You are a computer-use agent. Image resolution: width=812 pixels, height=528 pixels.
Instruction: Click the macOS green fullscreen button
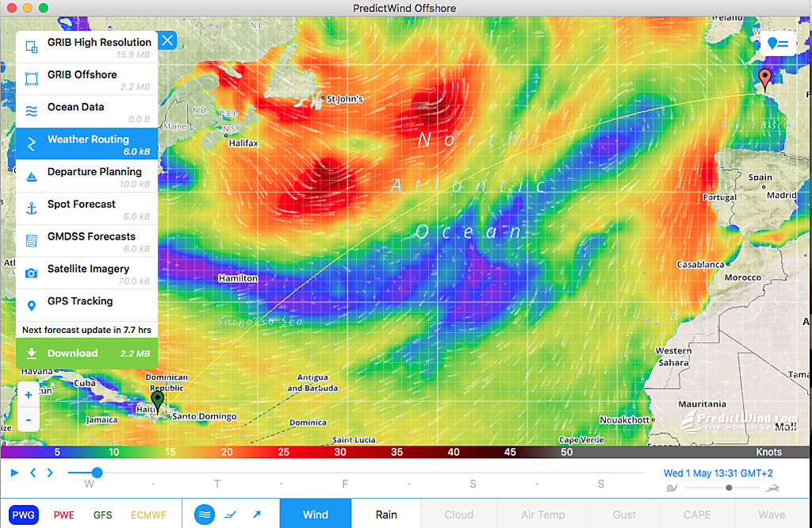point(44,8)
